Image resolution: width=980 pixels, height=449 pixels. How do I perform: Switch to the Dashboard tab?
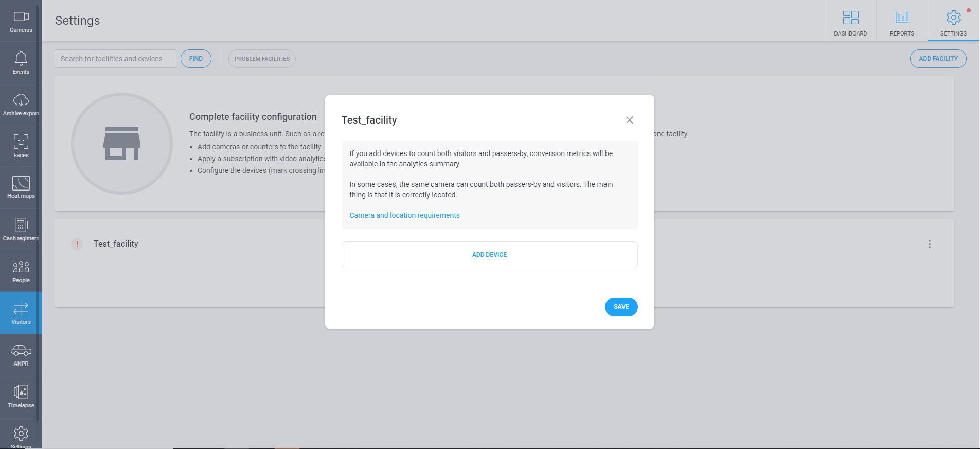(x=850, y=21)
